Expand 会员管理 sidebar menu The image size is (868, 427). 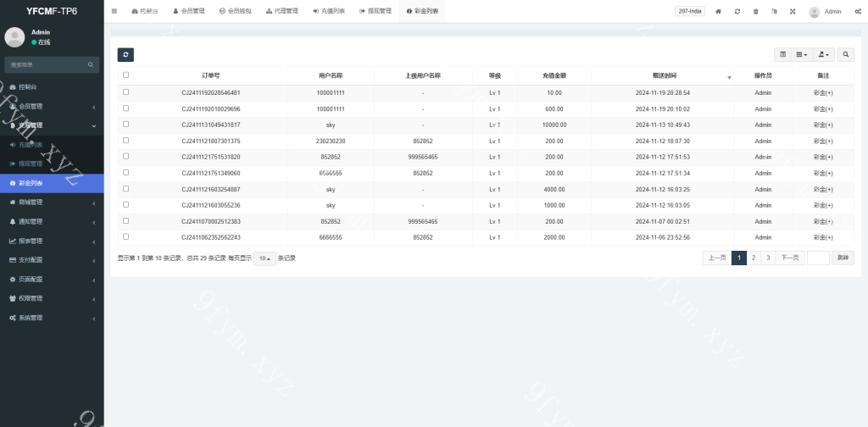pyautogui.click(x=52, y=106)
